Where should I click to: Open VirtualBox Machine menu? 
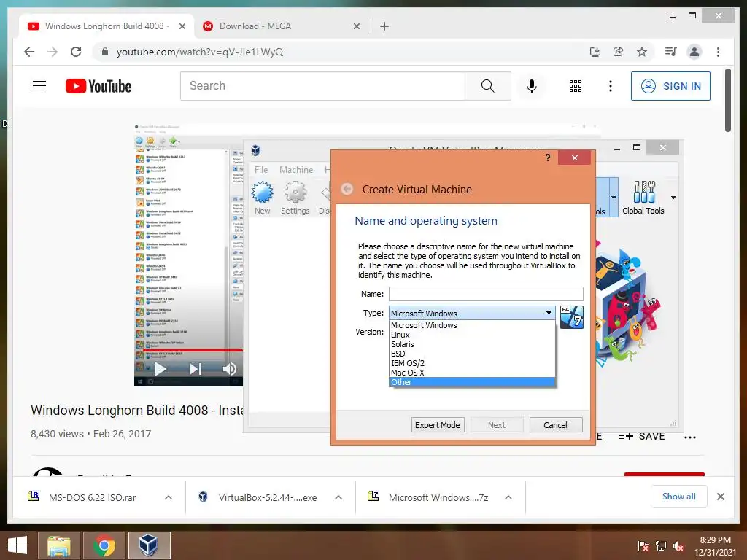tap(296, 169)
